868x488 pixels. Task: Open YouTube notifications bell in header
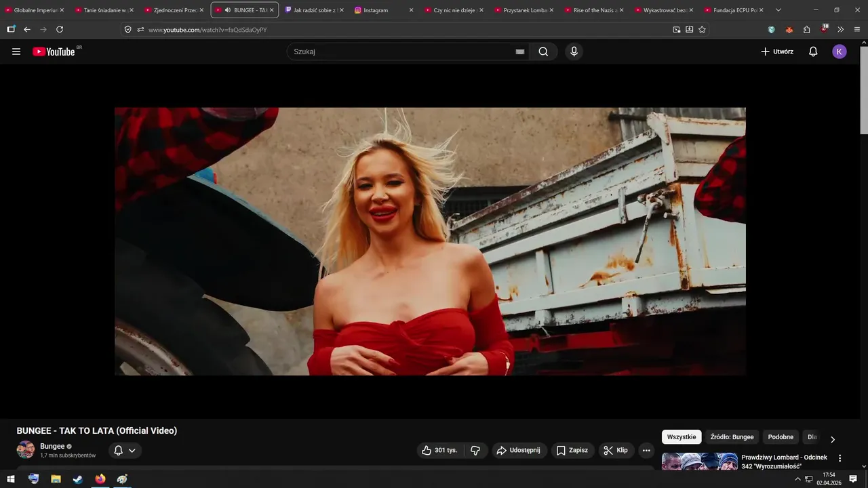click(x=813, y=52)
